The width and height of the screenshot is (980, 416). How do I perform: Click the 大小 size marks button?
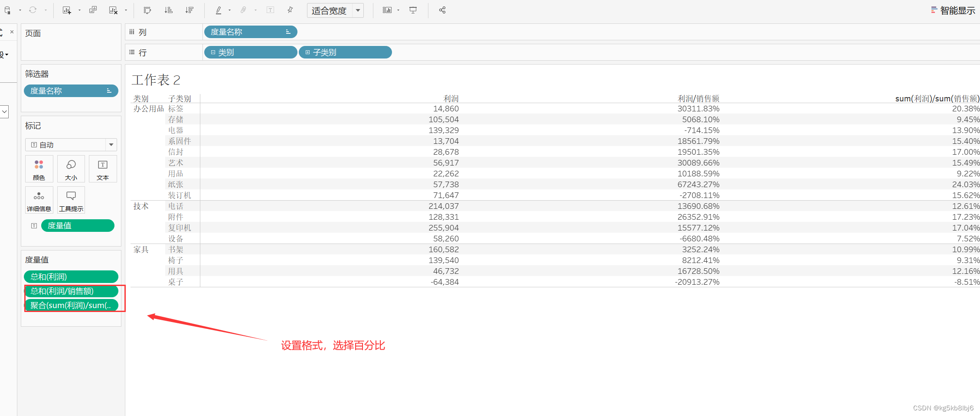click(x=71, y=169)
